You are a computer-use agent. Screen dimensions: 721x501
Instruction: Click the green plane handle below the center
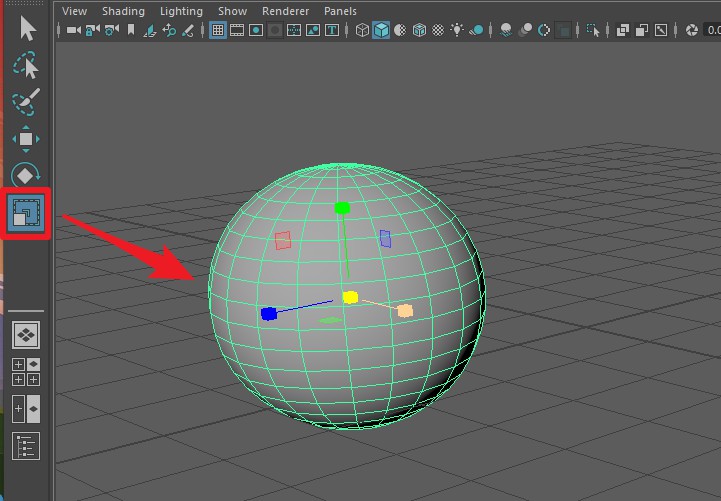pos(330,320)
